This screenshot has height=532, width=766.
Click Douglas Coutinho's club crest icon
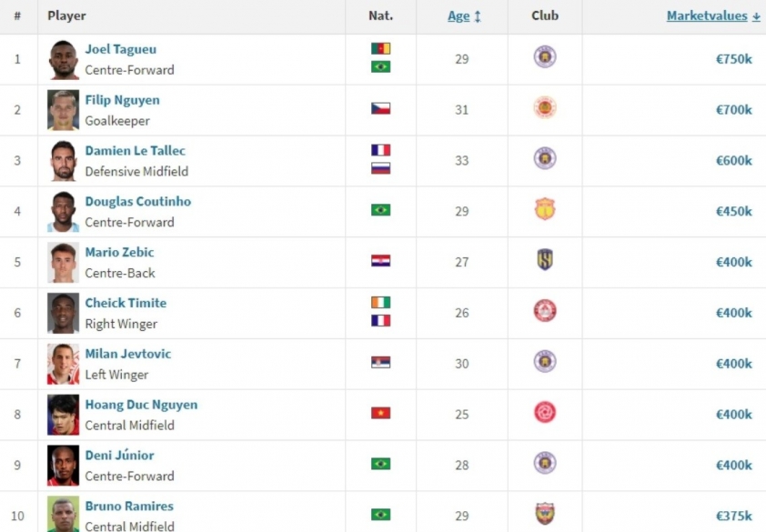point(545,210)
